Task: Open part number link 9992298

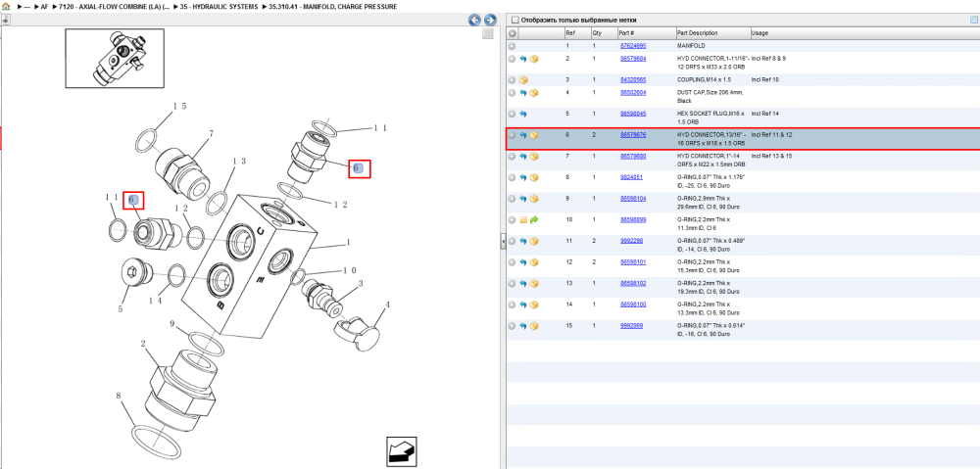Action: tap(631, 241)
